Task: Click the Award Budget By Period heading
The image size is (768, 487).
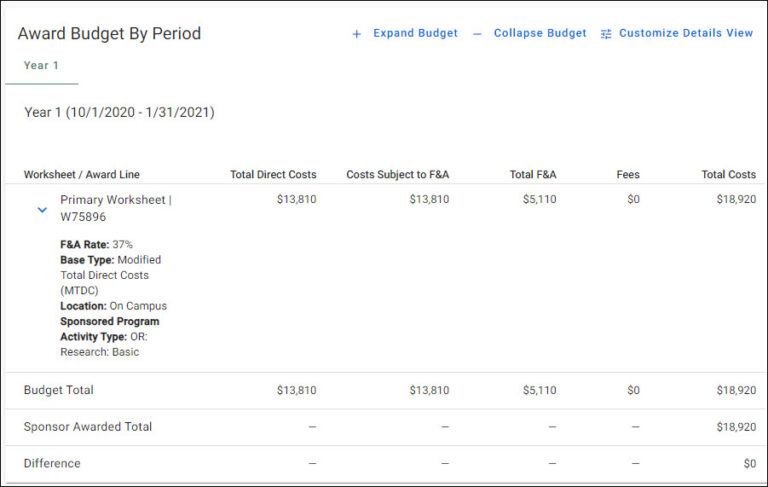Action: (x=109, y=34)
